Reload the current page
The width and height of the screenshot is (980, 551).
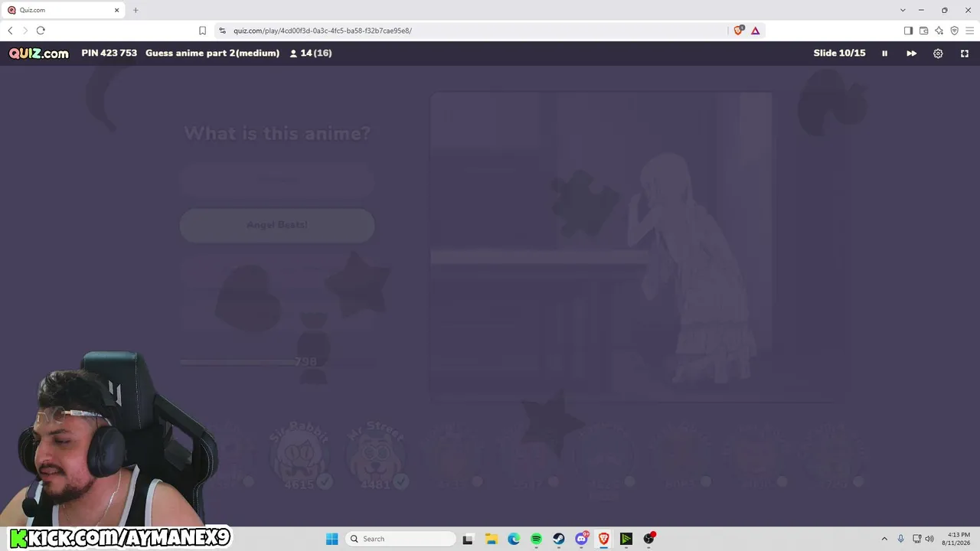point(41,31)
